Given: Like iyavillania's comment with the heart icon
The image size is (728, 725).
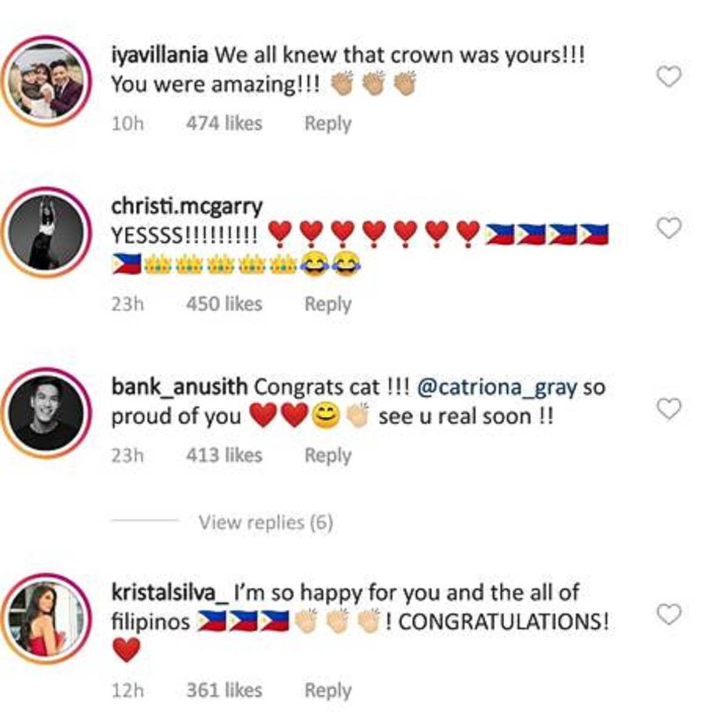Looking at the screenshot, I should click(x=669, y=76).
